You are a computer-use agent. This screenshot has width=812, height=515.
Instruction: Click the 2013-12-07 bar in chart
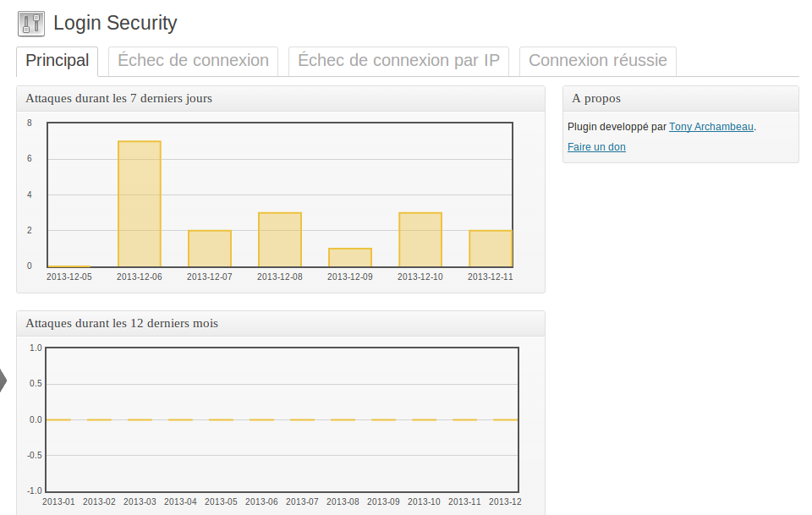210,249
